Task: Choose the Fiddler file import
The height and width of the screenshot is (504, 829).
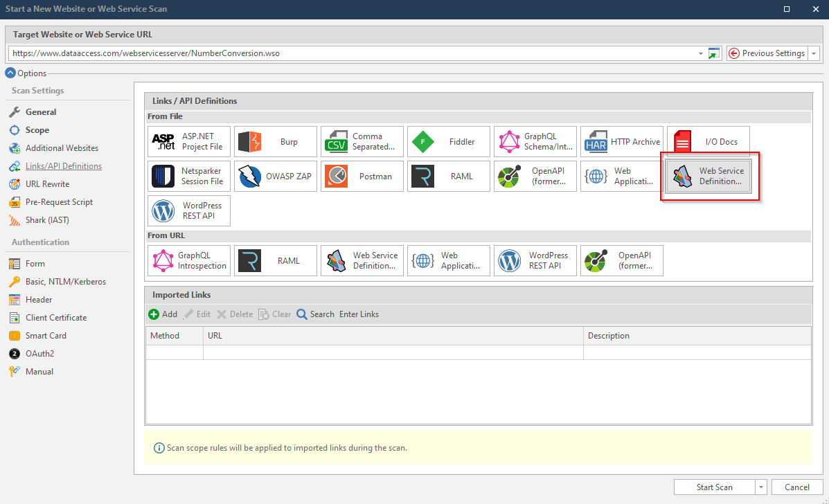Action: [x=448, y=141]
